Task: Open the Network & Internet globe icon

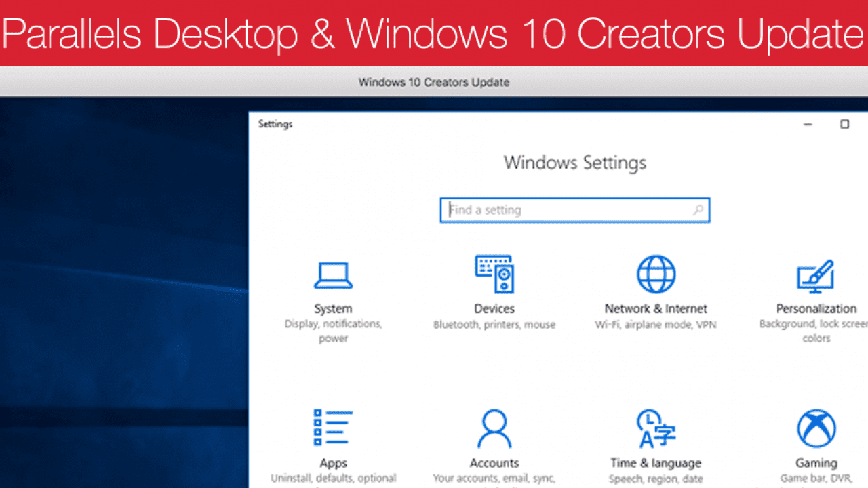Action: (656, 274)
